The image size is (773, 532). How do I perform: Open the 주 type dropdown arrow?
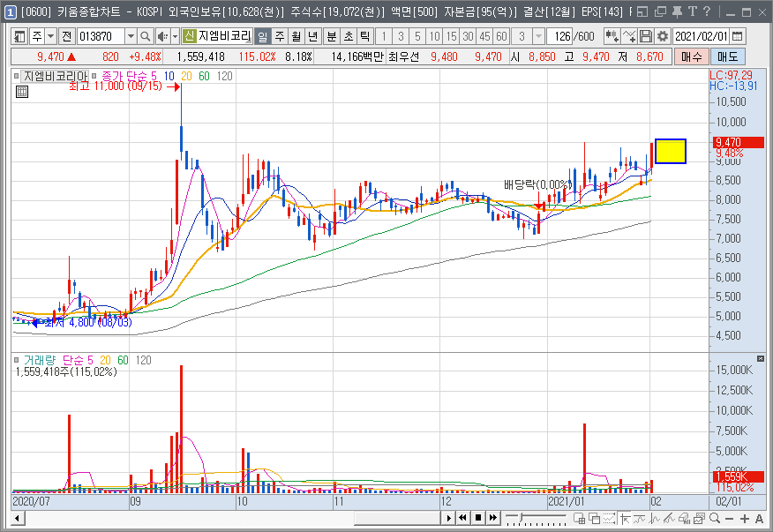coord(51,36)
